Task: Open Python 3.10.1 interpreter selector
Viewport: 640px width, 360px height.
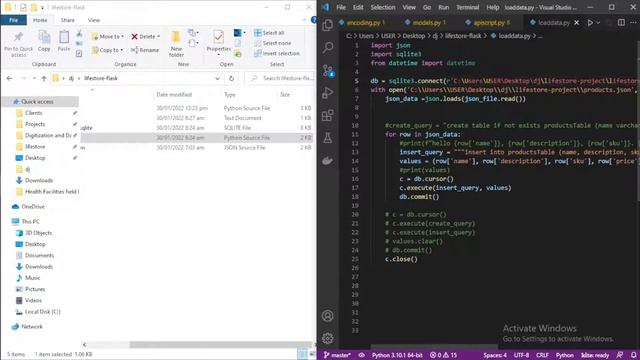Action: point(397,355)
